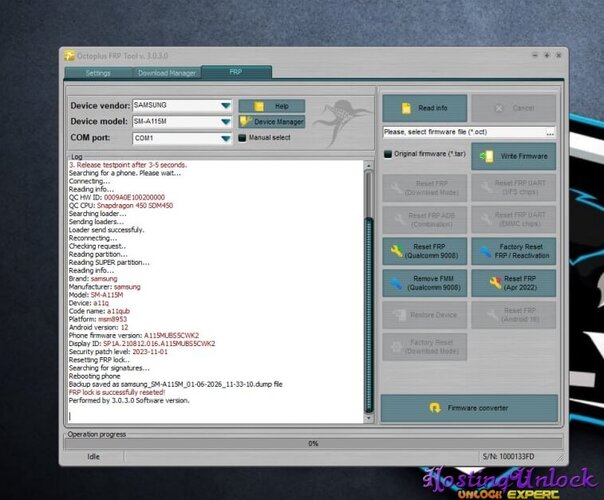Enable Original firmware (*.tar) checkbox
Screen dimensions: 604x500
click(388, 154)
